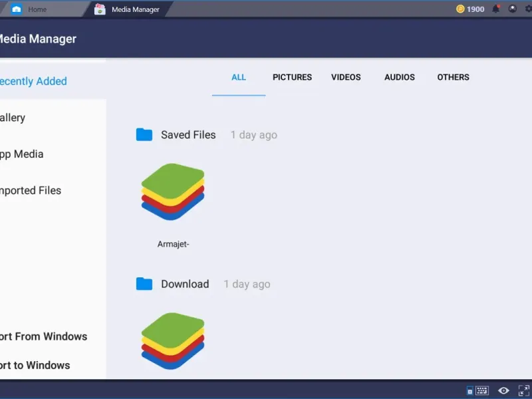Click the Media Manager page heading
This screenshot has width=532, height=399.
click(38, 39)
